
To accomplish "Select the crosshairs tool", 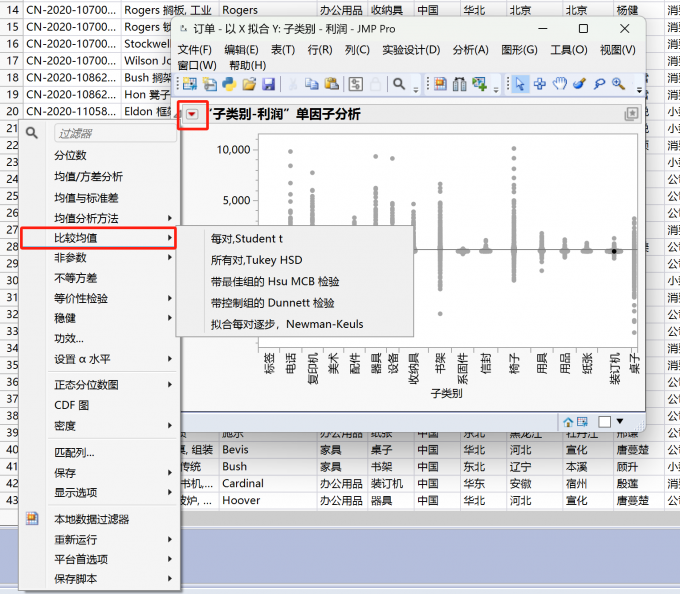I will (x=540, y=84).
